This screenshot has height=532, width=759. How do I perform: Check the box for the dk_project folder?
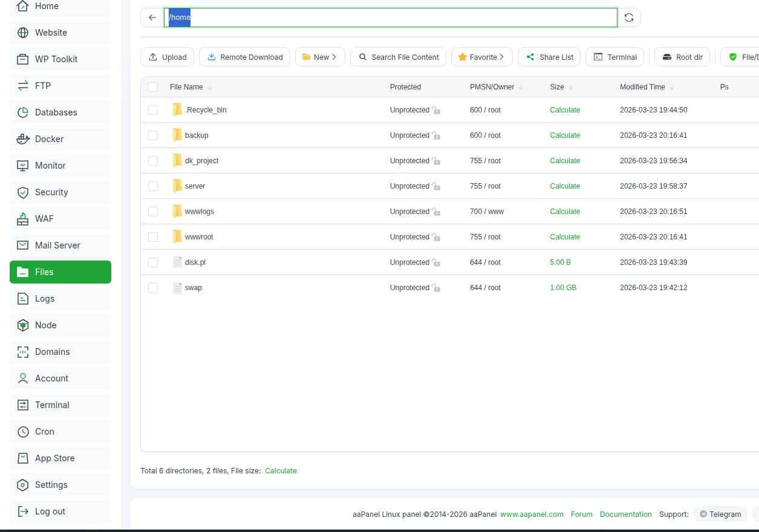[x=153, y=161]
